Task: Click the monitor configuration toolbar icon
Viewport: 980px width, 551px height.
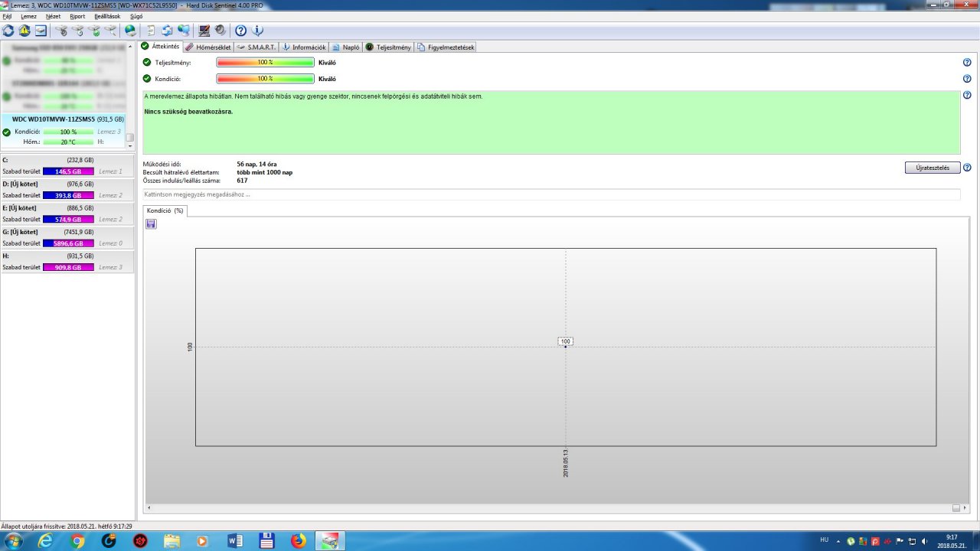Action: coord(204,31)
